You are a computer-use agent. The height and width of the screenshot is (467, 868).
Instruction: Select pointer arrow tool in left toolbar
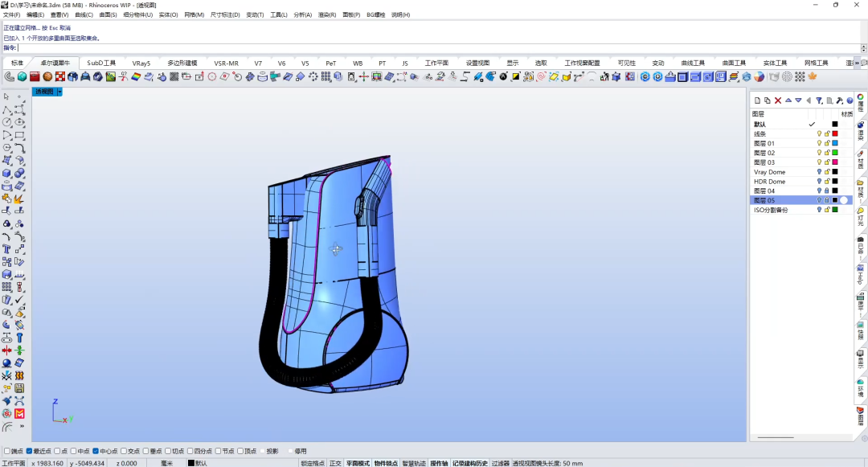[6, 96]
